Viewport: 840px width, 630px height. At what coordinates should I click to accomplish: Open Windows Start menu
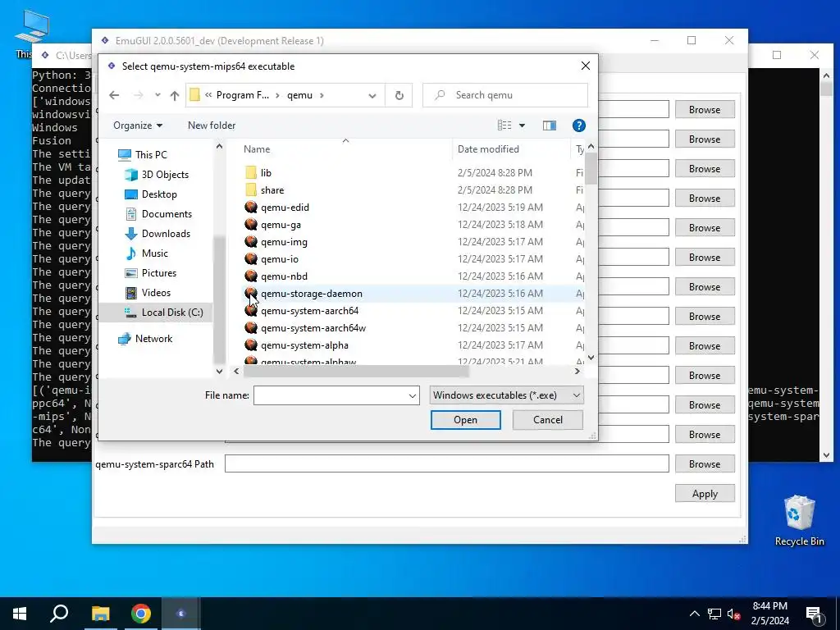point(20,614)
